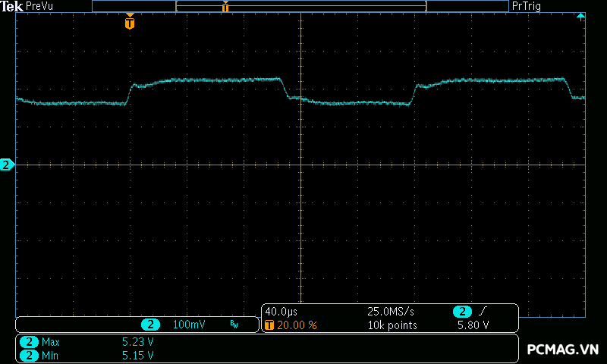Click the trigger marker in the record view bar
The image size is (607, 364).
225,7
